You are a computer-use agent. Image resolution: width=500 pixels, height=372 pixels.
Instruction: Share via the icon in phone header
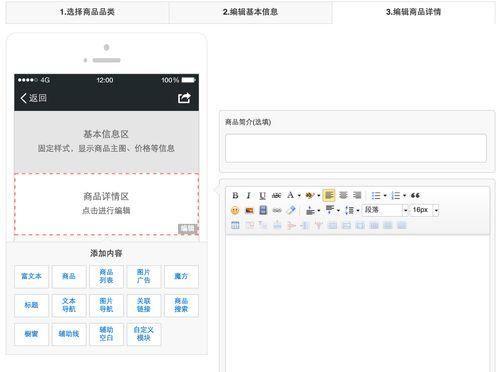(x=184, y=98)
